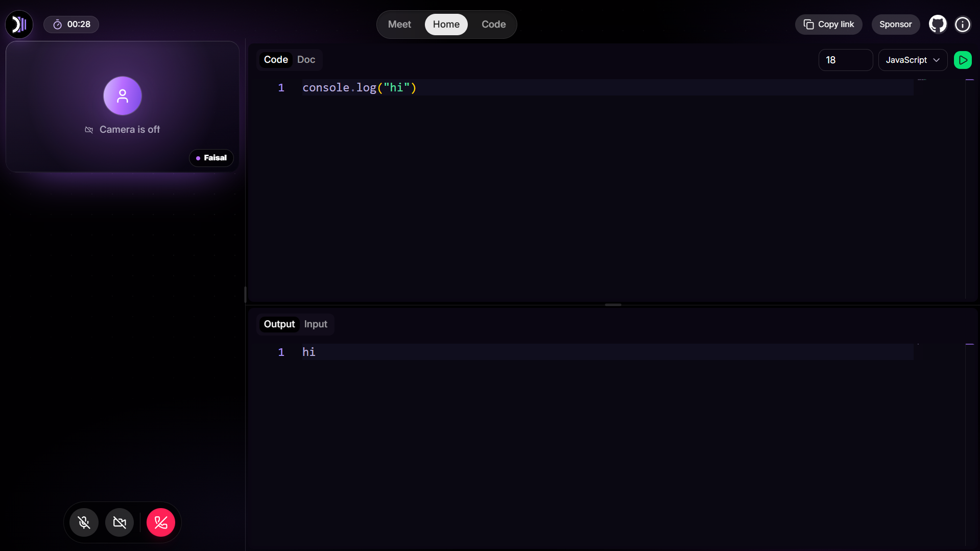Viewport: 980px width, 551px height.
Task: Click the 00:28 session timer
Action: (71, 25)
